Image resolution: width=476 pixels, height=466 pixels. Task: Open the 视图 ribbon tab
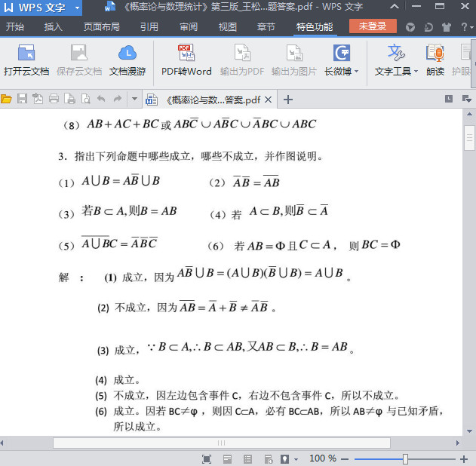click(228, 27)
